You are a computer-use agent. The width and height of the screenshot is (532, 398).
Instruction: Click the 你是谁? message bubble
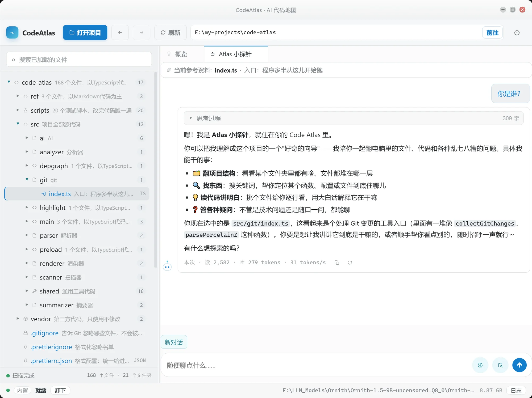click(510, 93)
